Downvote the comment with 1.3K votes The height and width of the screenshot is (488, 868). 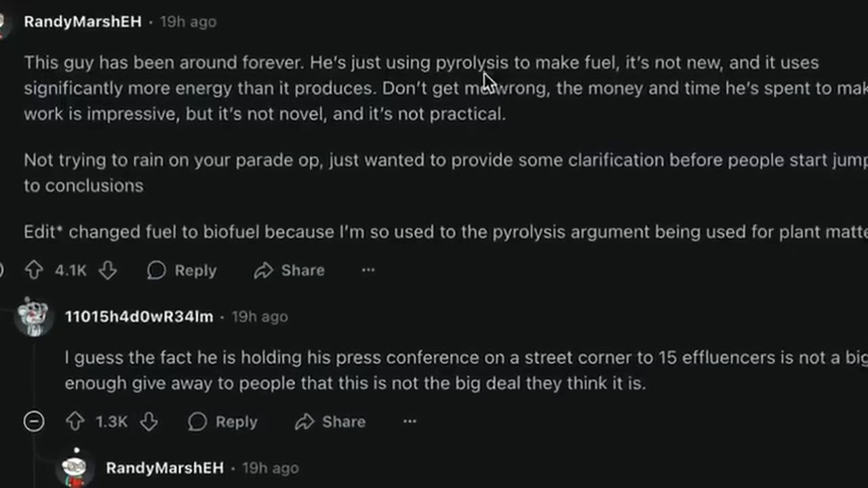tap(149, 422)
